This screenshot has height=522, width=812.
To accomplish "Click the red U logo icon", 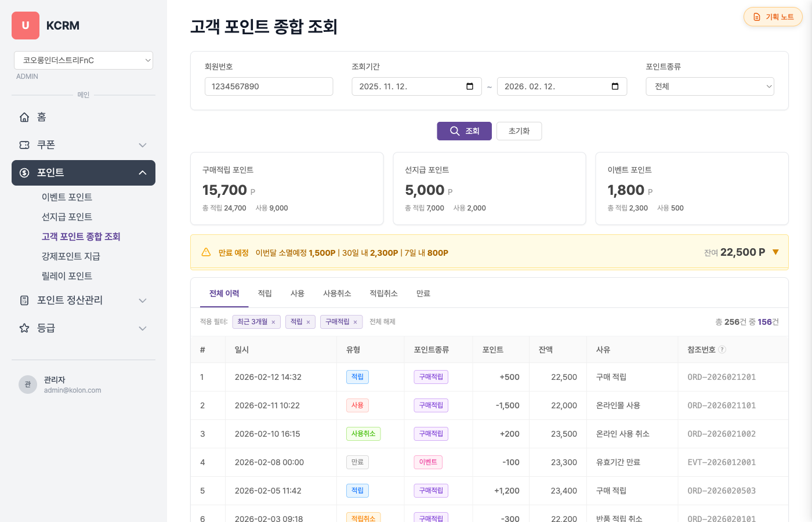I will [x=26, y=26].
